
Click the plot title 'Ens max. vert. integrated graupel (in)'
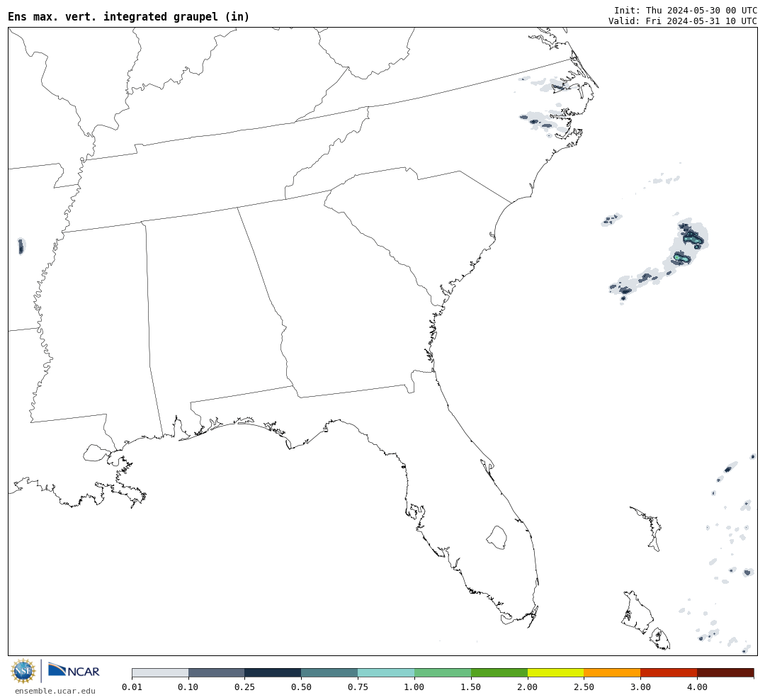[129, 16]
